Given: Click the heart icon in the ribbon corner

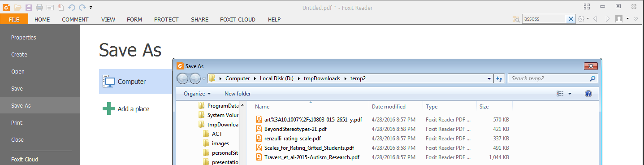Looking at the screenshot, I should 635,19.
